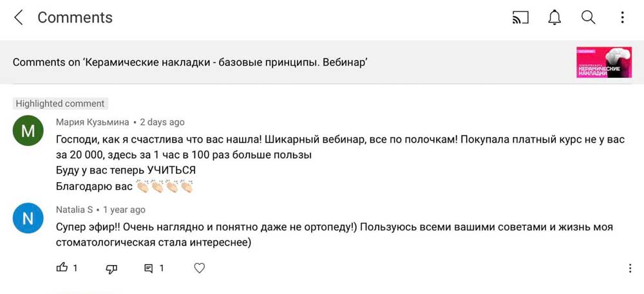Click the video title 'Comments on Керамические накладки' header
Viewport: 644px width, 294px height.
[190, 62]
